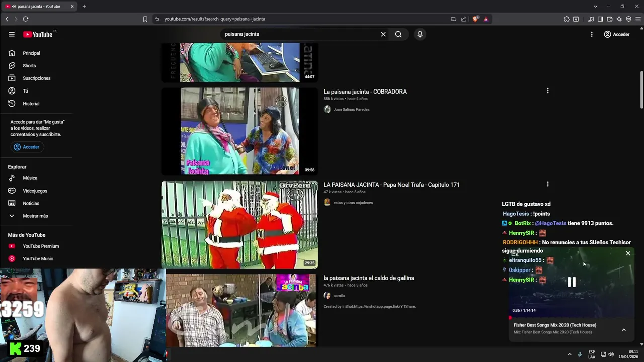
Task: Expand the miniplayer playlist chevron
Action: (x=624, y=330)
